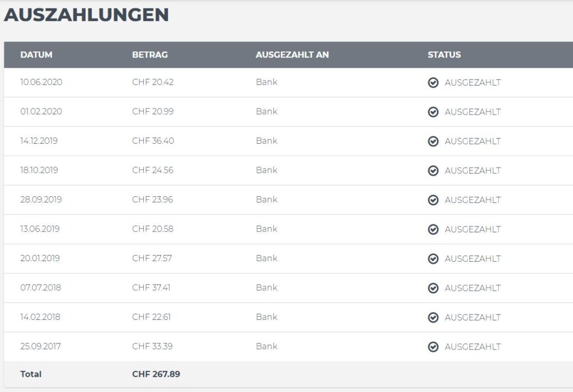Click the checkmark icon for 20.01.2019 payout
Viewport: 573px width, 392px height.
point(433,259)
